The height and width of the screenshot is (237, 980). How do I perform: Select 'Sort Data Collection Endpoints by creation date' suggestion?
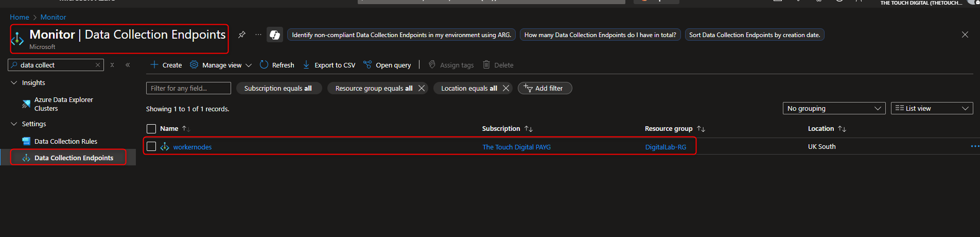(x=755, y=35)
